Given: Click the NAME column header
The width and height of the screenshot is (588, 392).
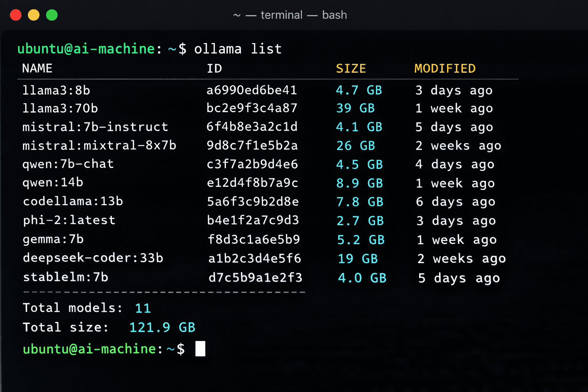Looking at the screenshot, I should pos(37,68).
